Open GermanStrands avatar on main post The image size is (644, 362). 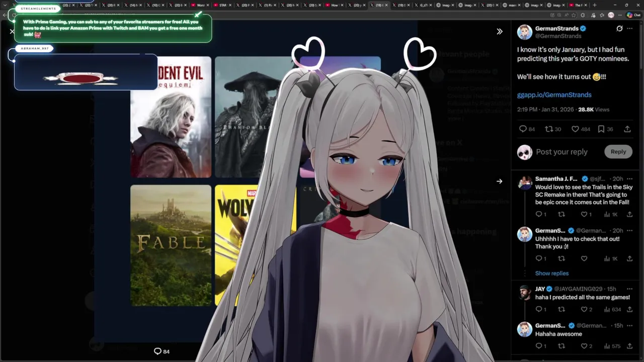(525, 32)
